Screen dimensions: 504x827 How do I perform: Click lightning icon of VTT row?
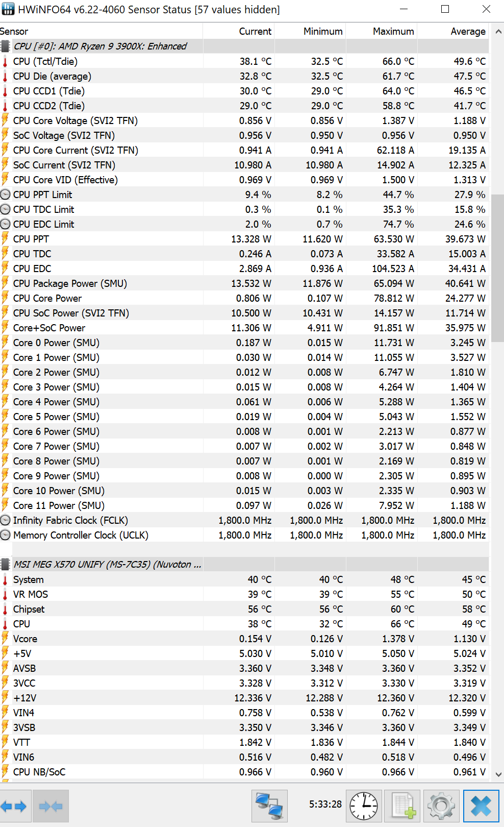(x=5, y=742)
